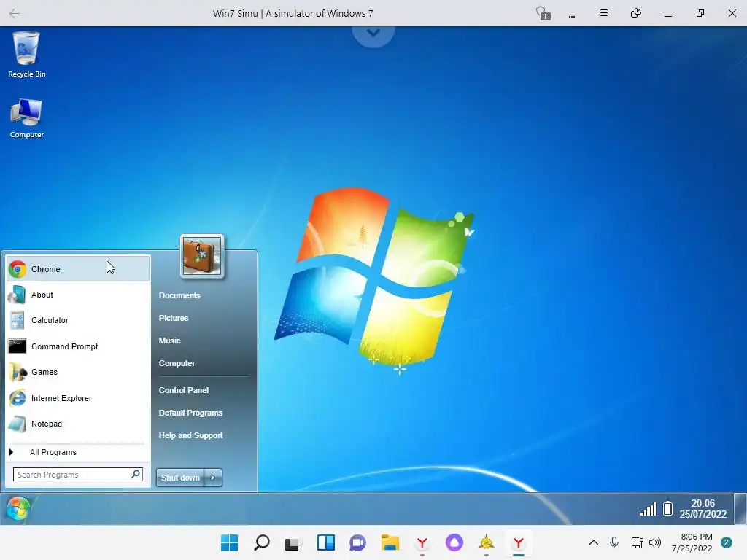Open the hamburger menu in title bar

[604, 13]
